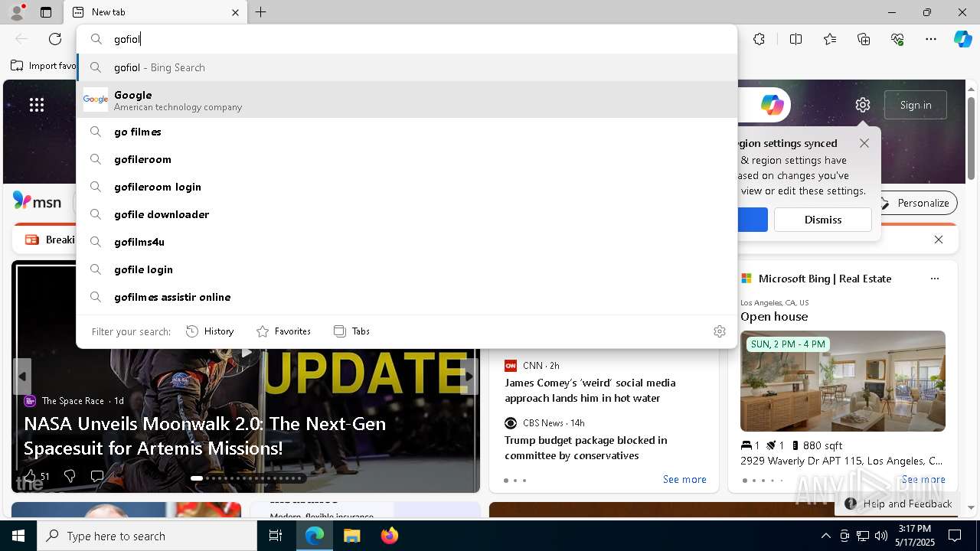This screenshot has width=980, height=551.
Task: Show hidden system tray icons
Action: pos(825,536)
